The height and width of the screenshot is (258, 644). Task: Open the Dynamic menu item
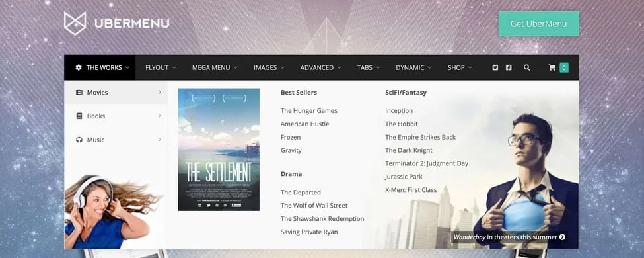click(413, 68)
